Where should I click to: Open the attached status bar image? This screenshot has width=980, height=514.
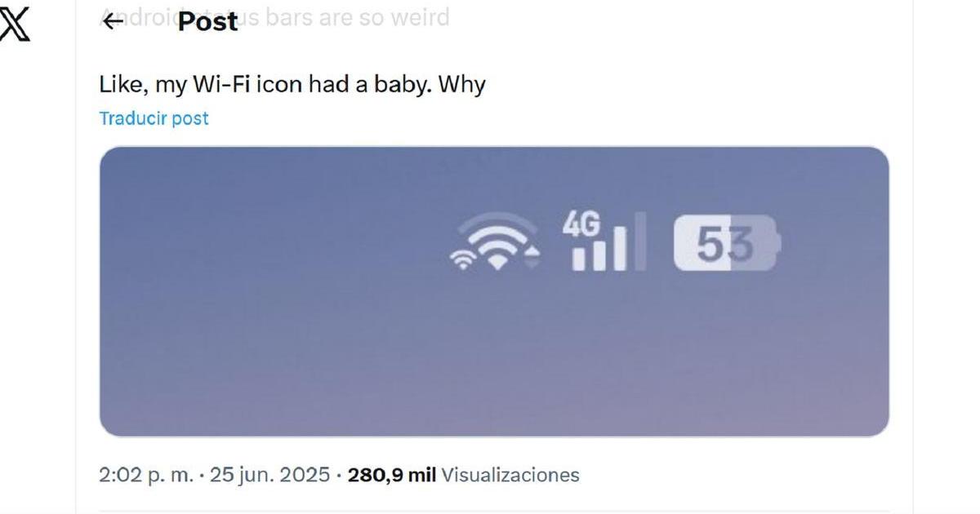(x=494, y=291)
